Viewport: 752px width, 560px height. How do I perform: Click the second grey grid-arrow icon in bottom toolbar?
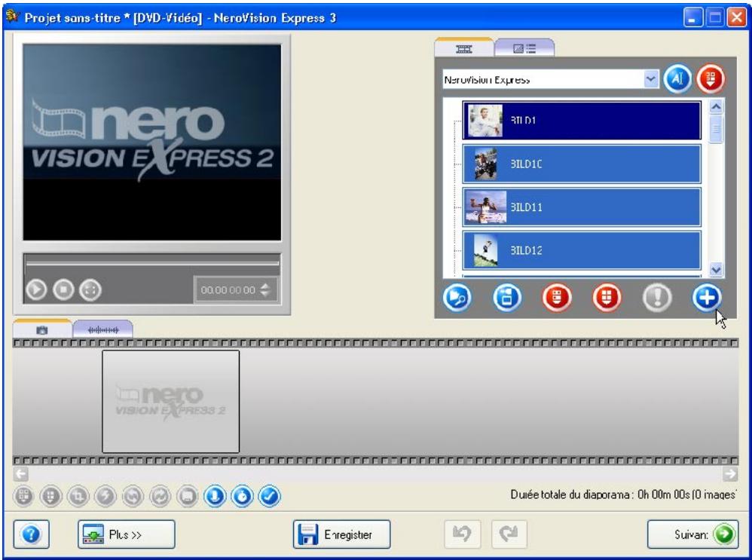pos(50,496)
